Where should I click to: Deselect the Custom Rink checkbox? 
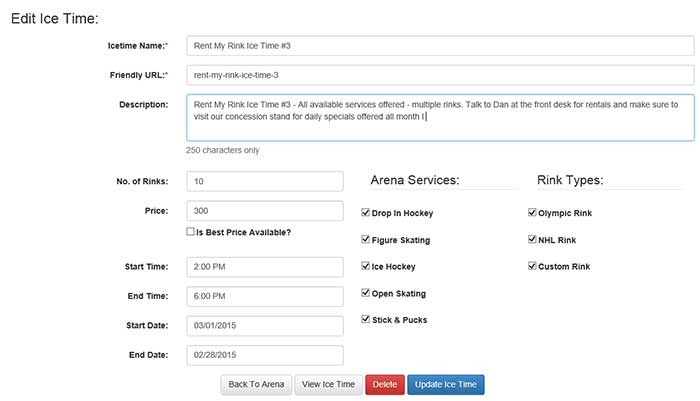click(x=532, y=267)
